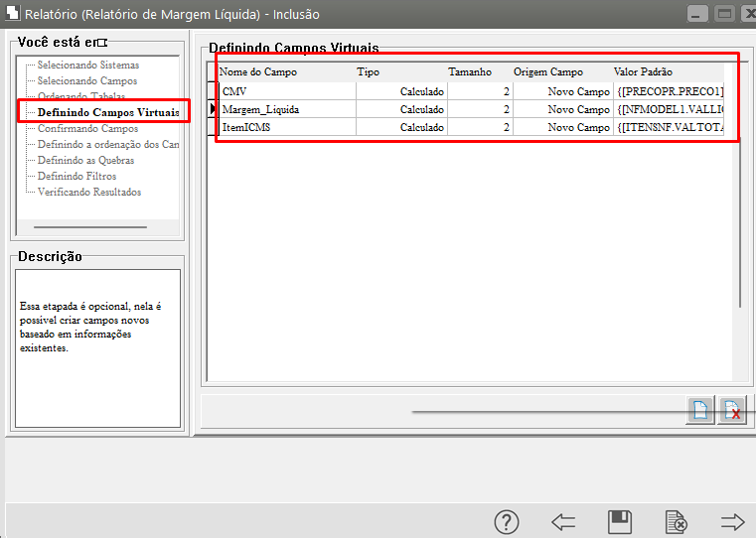Click the Margem_Liquida default value cell
The height and width of the screenshot is (538, 756).
click(670, 109)
